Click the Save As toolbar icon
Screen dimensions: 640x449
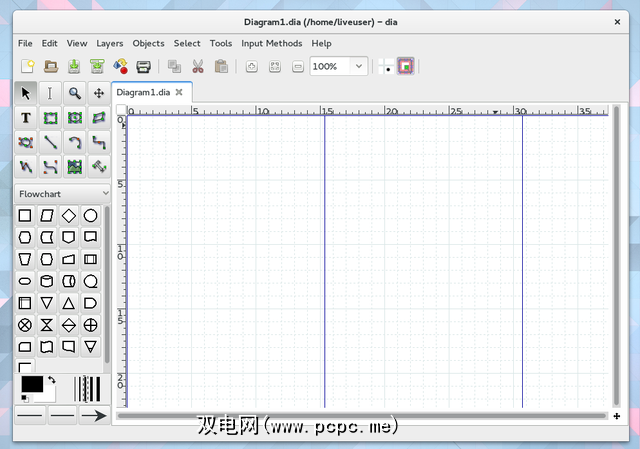coord(97,66)
